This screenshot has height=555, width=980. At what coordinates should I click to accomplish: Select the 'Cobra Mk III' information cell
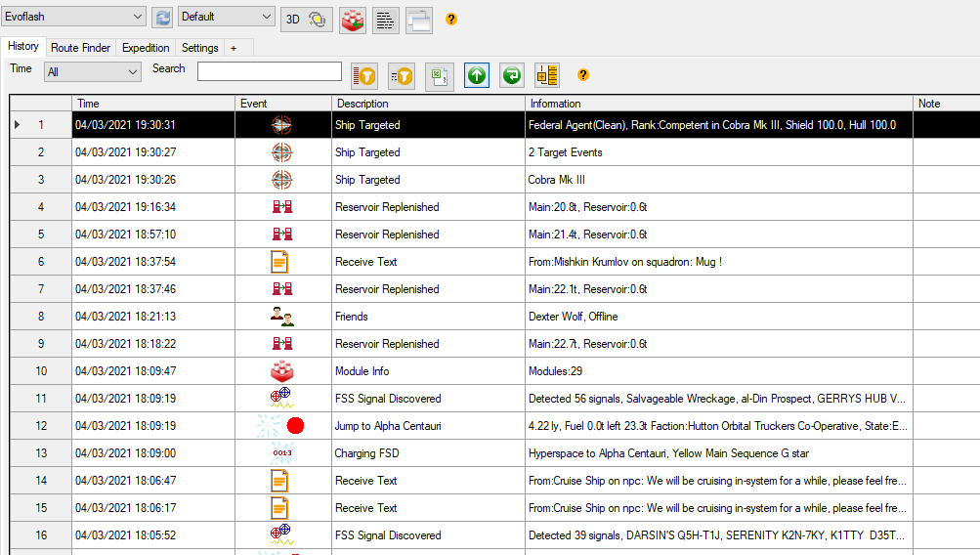(719, 180)
